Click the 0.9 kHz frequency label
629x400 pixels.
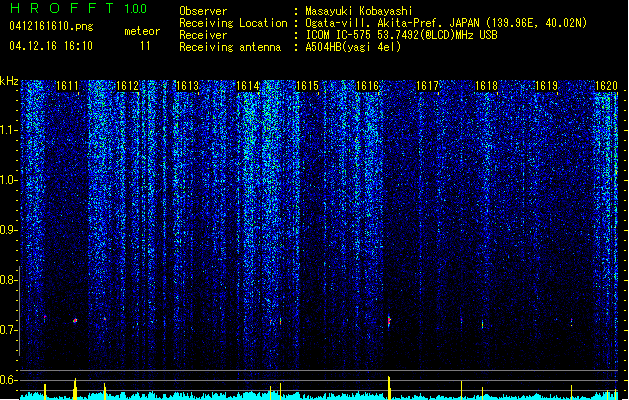[x=8, y=229]
